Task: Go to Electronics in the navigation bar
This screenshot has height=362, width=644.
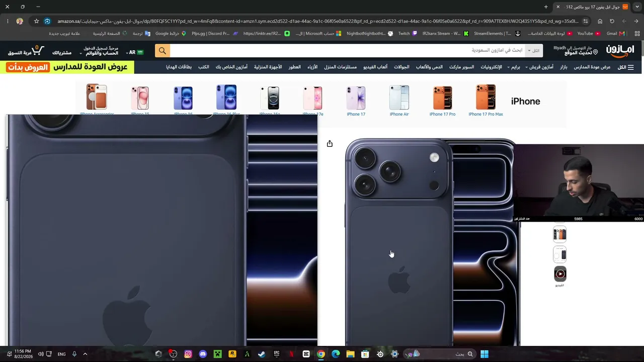Action: click(491, 67)
